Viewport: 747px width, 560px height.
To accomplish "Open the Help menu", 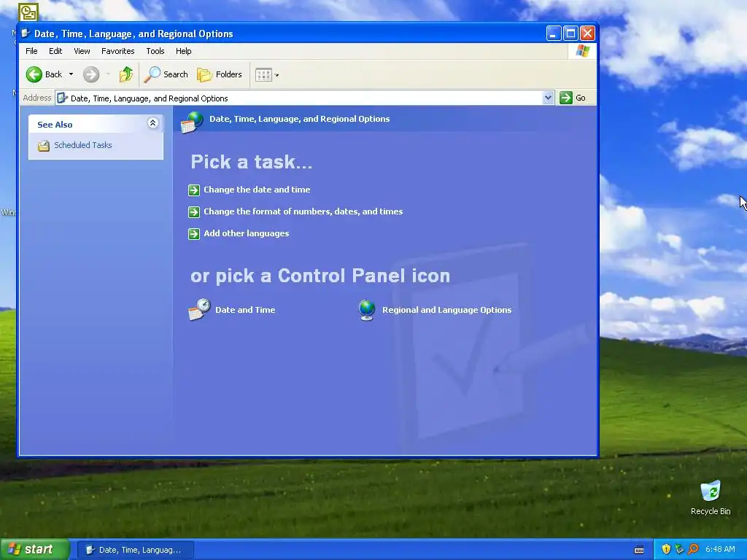I will tap(183, 51).
